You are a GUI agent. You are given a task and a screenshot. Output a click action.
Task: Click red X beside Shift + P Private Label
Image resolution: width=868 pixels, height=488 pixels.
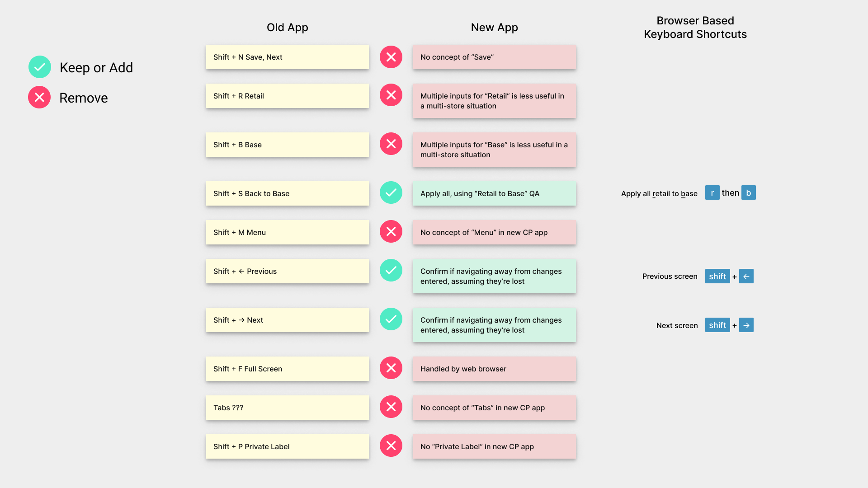pos(391,446)
